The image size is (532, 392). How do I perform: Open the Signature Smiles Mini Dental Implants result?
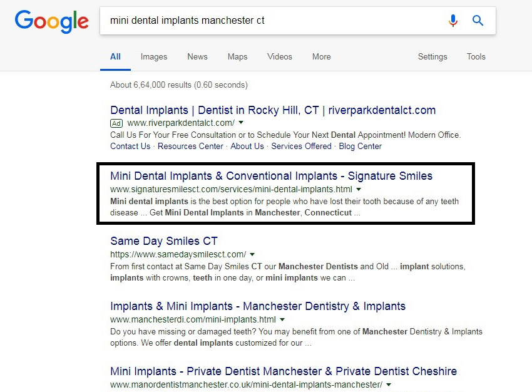pos(272,176)
